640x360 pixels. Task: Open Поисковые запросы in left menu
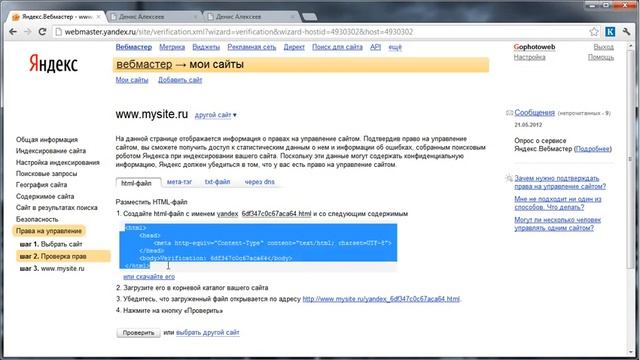coord(47,174)
